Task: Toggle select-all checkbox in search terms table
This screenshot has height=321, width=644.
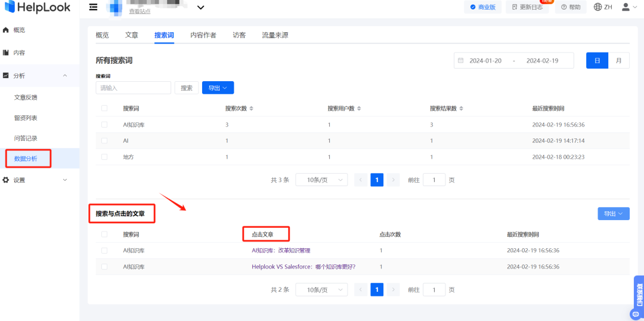Action: 104,108
